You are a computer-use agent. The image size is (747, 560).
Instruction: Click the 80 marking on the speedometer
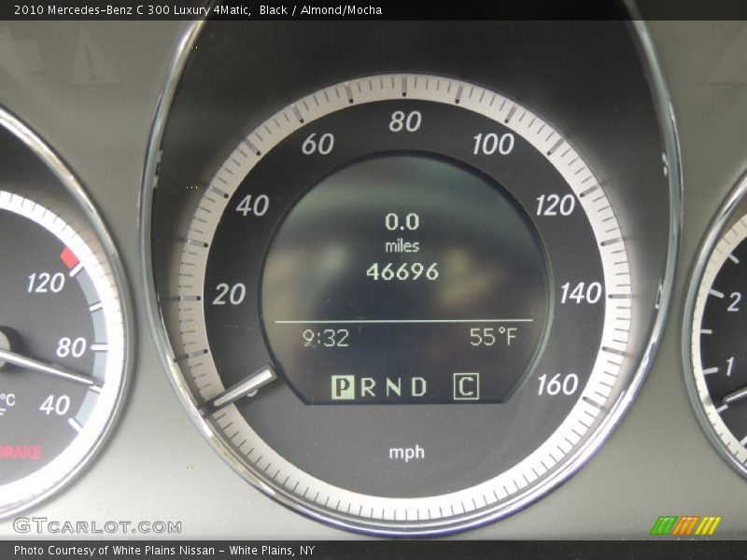pyautogui.click(x=405, y=121)
